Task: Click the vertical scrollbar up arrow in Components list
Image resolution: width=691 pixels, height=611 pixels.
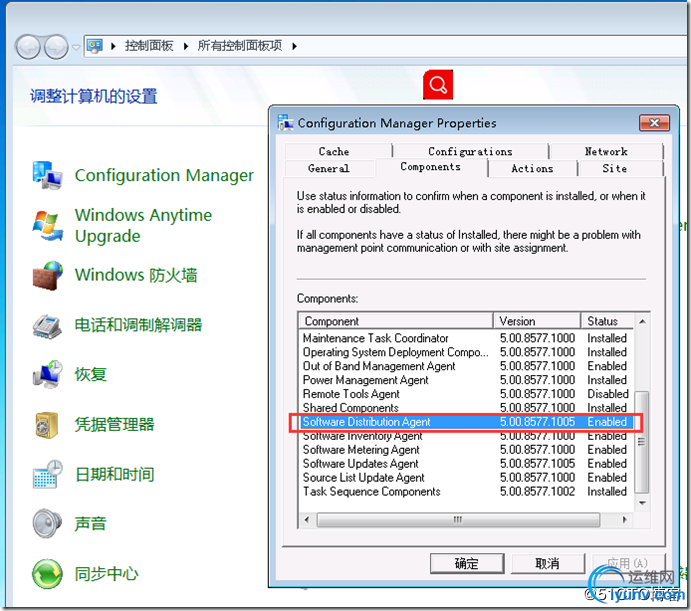Action: tap(642, 321)
